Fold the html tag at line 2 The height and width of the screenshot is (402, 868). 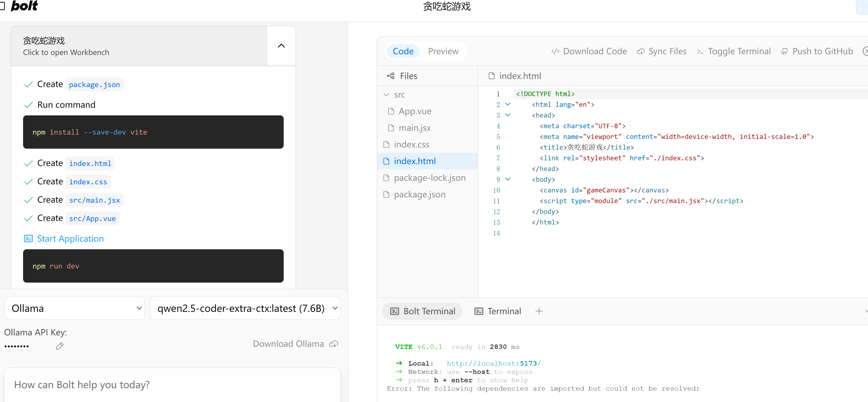[x=508, y=104]
